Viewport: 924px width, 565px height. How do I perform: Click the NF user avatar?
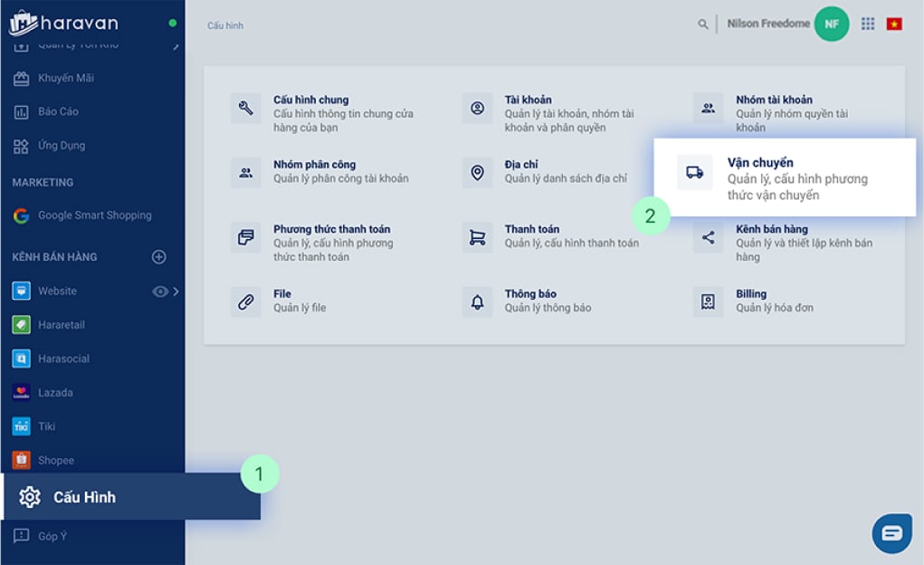[832, 24]
